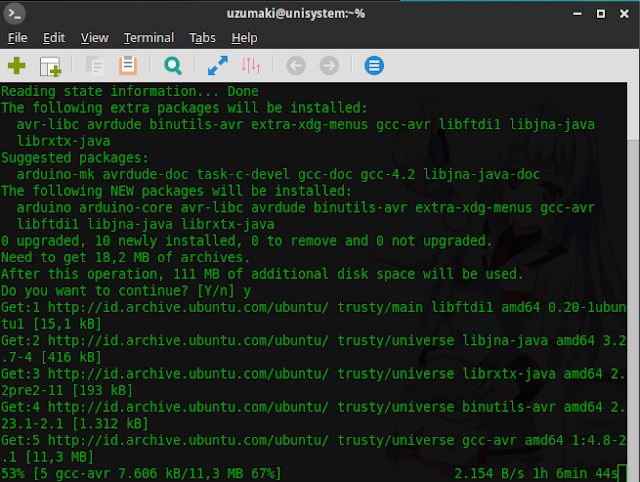
Task: Click the 'Reading state information... Done' line
Action: coord(130,91)
